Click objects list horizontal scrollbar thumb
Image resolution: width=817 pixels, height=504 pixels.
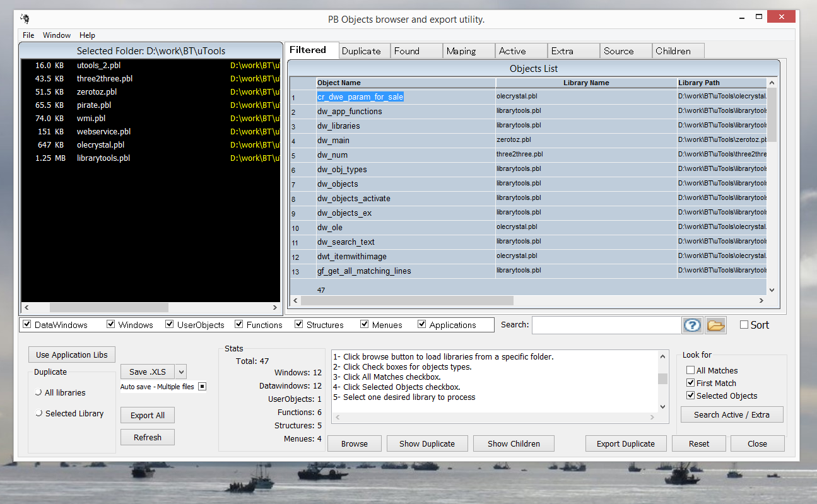point(407,300)
